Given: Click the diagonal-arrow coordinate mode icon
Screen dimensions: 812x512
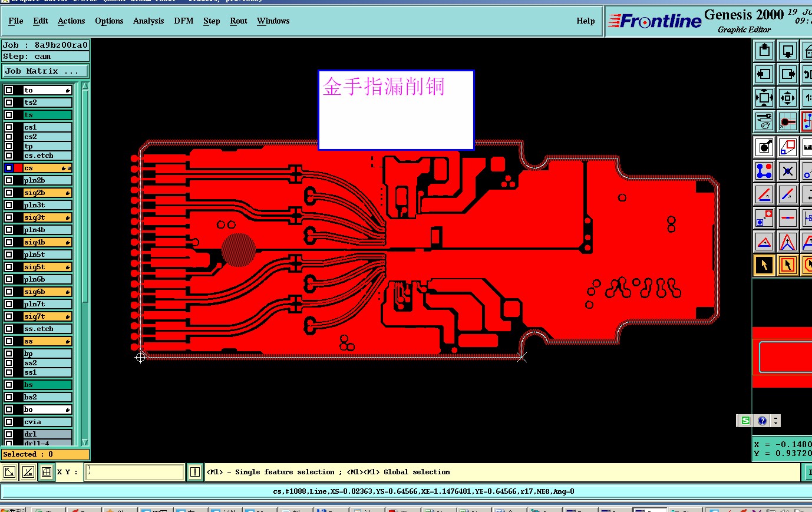Looking at the screenshot, I should click(x=10, y=472).
